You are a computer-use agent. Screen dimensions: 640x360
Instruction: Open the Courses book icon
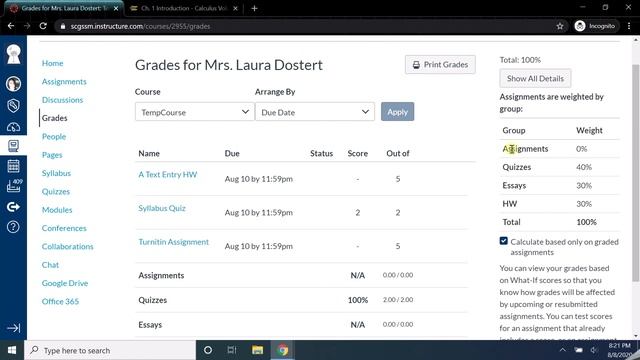(x=13, y=146)
